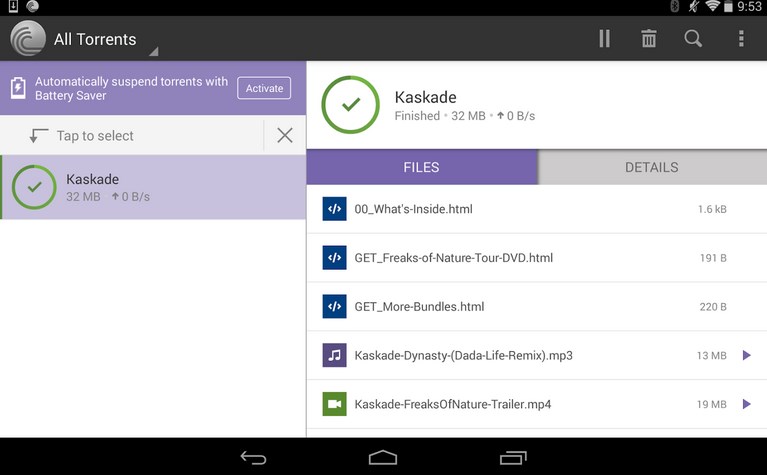Delete torrent using trash can icon
This screenshot has width=767, height=475.
point(649,39)
